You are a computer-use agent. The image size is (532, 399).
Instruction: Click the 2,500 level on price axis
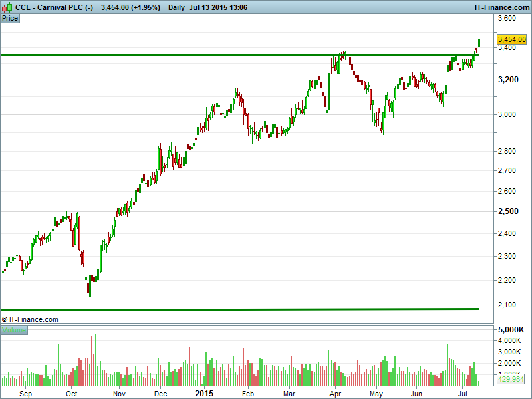(507, 211)
